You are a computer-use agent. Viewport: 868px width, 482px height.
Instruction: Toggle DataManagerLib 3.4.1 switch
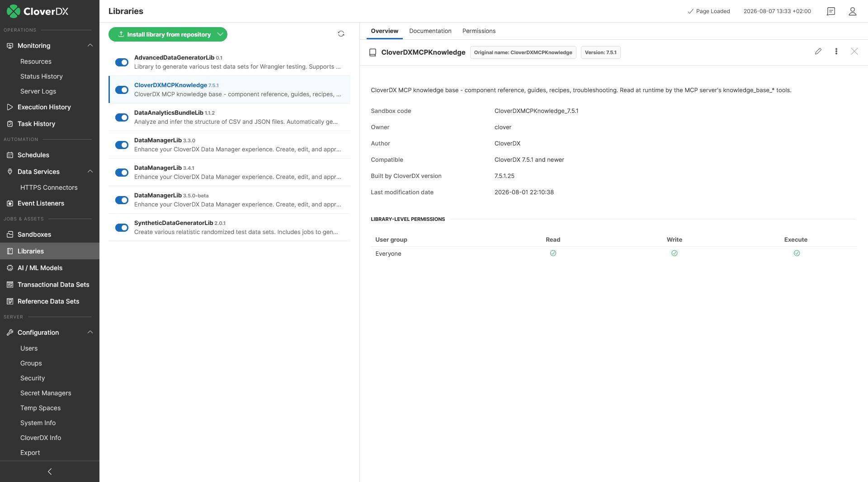(x=122, y=173)
